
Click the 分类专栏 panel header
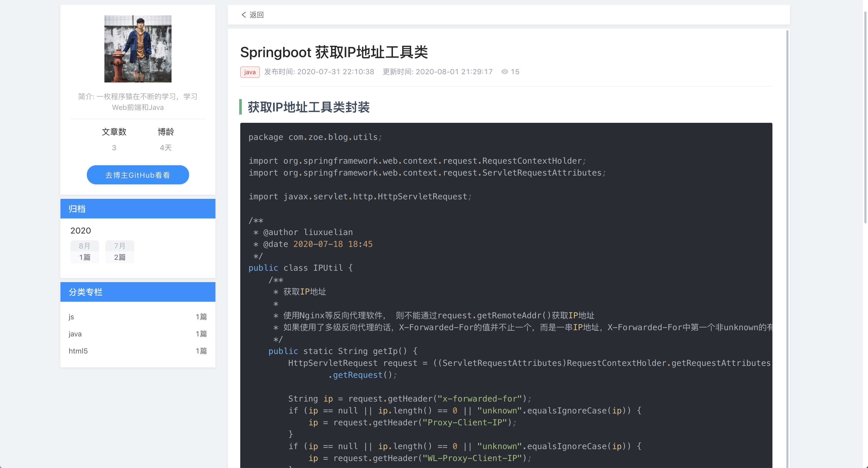coord(85,292)
